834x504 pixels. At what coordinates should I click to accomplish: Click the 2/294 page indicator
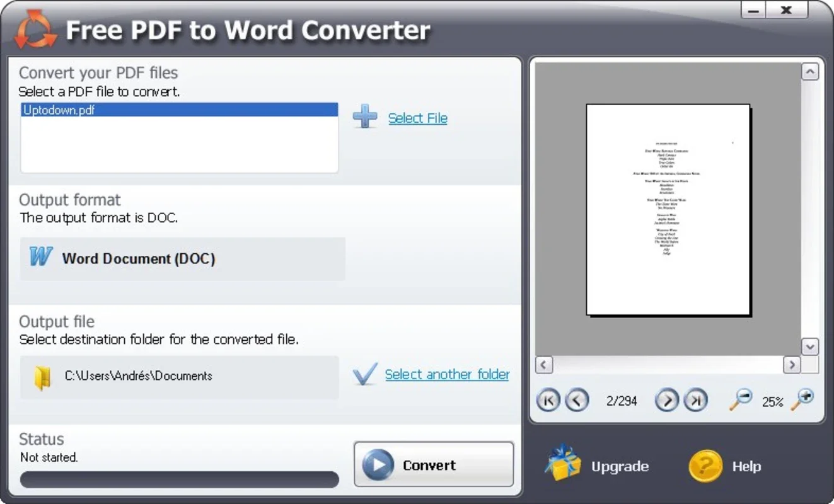[x=622, y=401]
